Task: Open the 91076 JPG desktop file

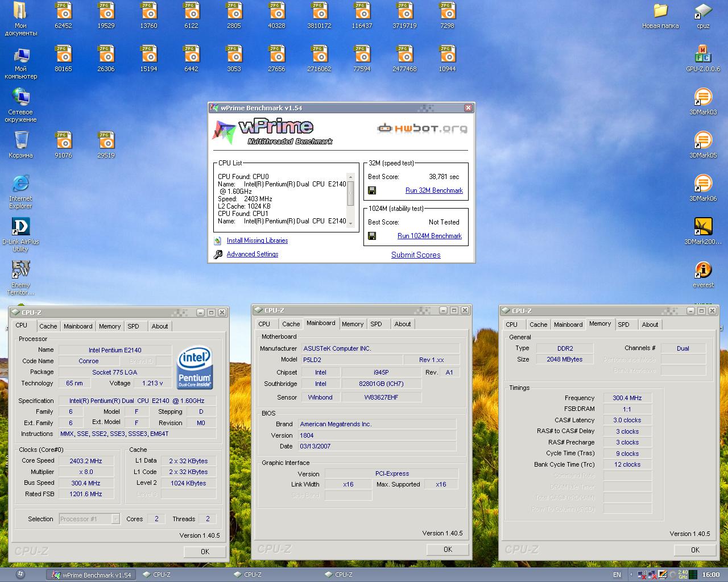Action: 63,145
